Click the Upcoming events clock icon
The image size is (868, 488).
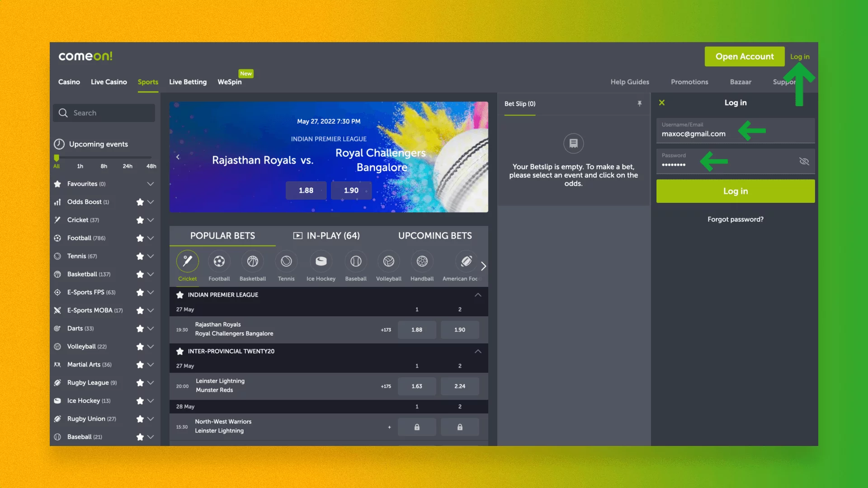pyautogui.click(x=59, y=144)
